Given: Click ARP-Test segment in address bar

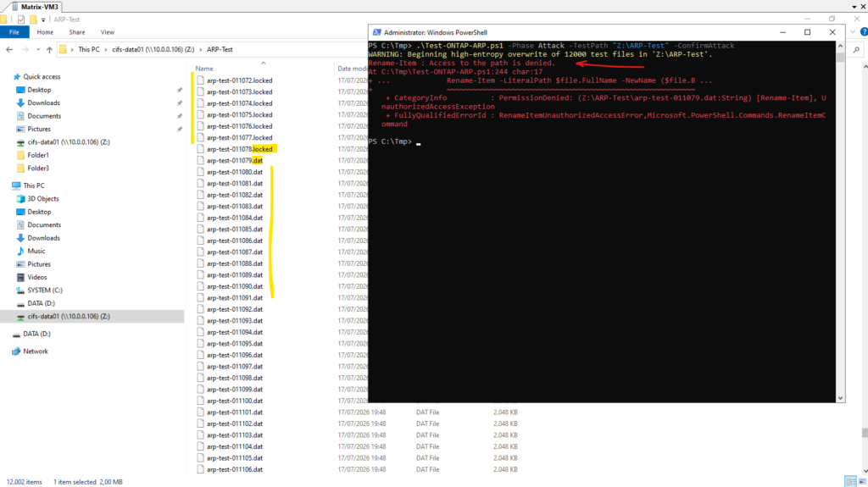Looking at the screenshot, I should [x=220, y=49].
